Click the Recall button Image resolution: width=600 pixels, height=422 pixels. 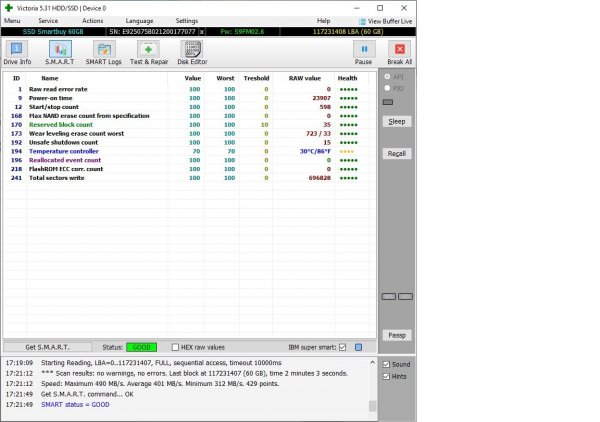(x=397, y=153)
